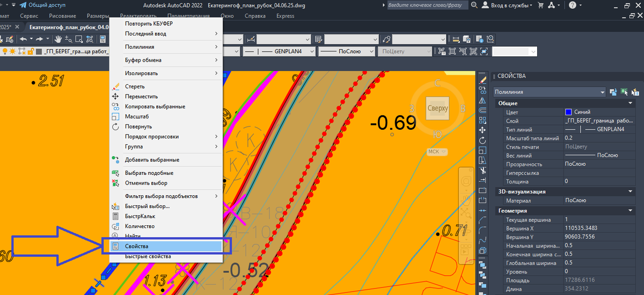The height and width of the screenshot is (295, 644).
Task: Collapse the Геометрия properties section
Action: tap(630, 211)
